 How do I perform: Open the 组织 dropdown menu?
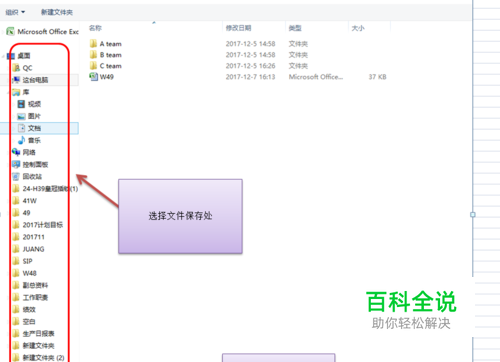[15, 12]
